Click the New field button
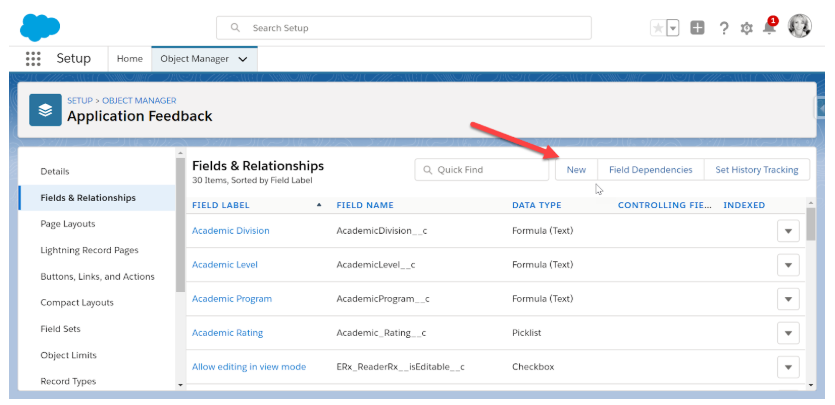Screen dimensions: 835x405 [576, 170]
